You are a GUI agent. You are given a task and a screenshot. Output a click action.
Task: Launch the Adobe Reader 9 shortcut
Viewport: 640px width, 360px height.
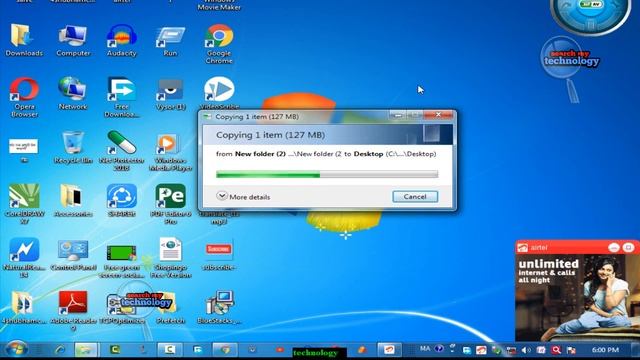[x=73, y=310]
